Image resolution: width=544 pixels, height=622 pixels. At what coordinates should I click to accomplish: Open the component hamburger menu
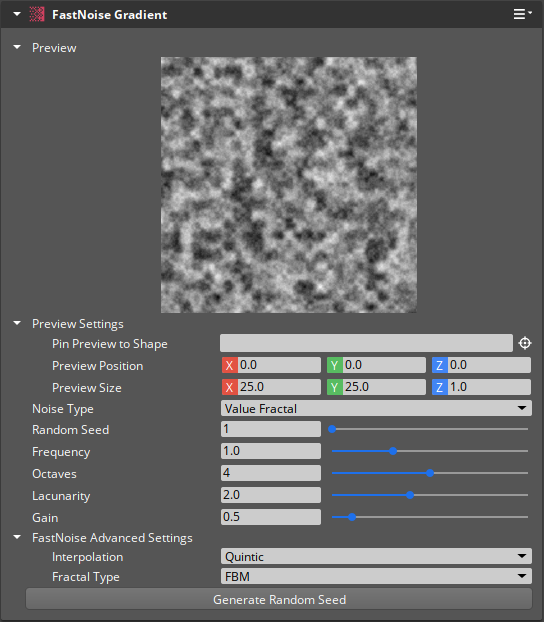click(x=522, y=14)
